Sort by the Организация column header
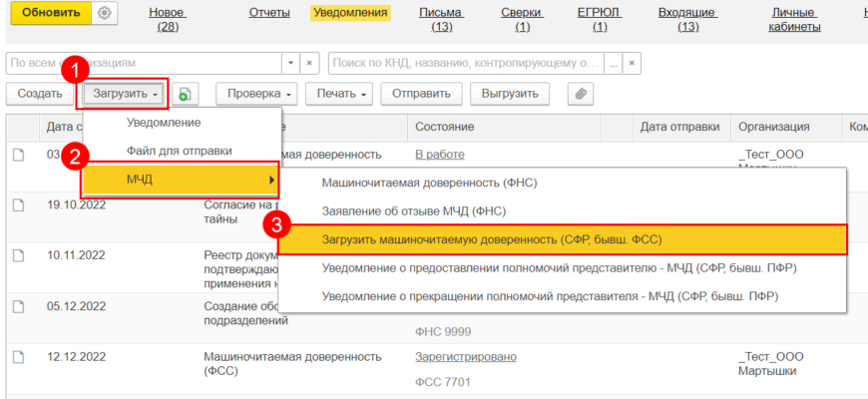 (x=786, y=127)
